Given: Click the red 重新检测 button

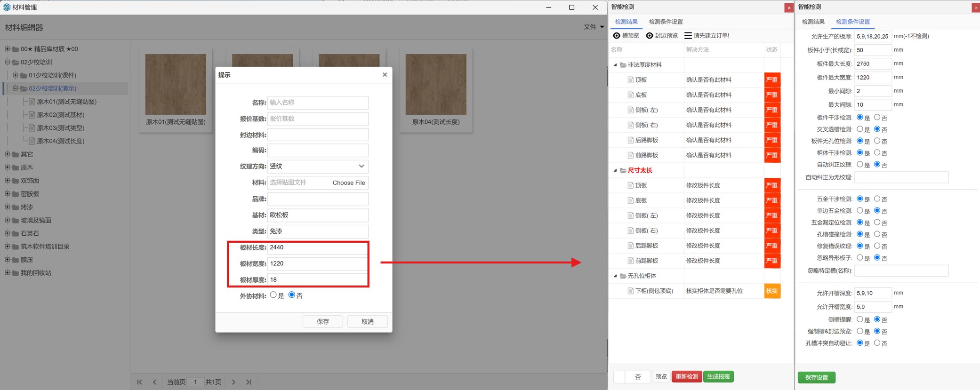Looking at the screenshot, I should 687,376.
